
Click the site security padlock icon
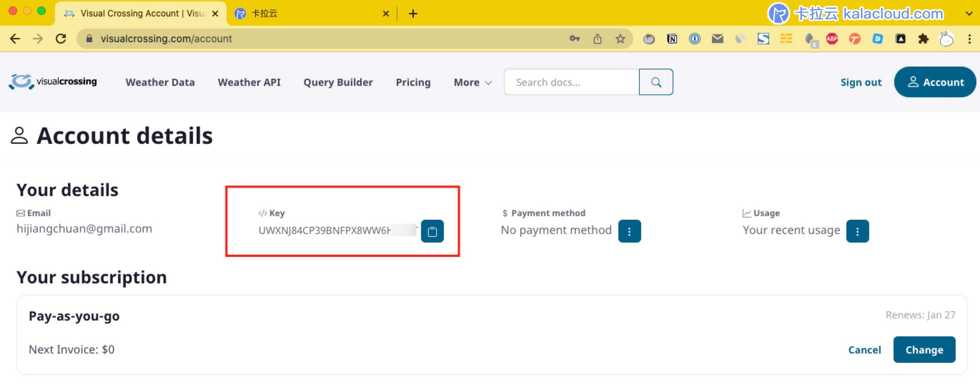click(89, 38)
